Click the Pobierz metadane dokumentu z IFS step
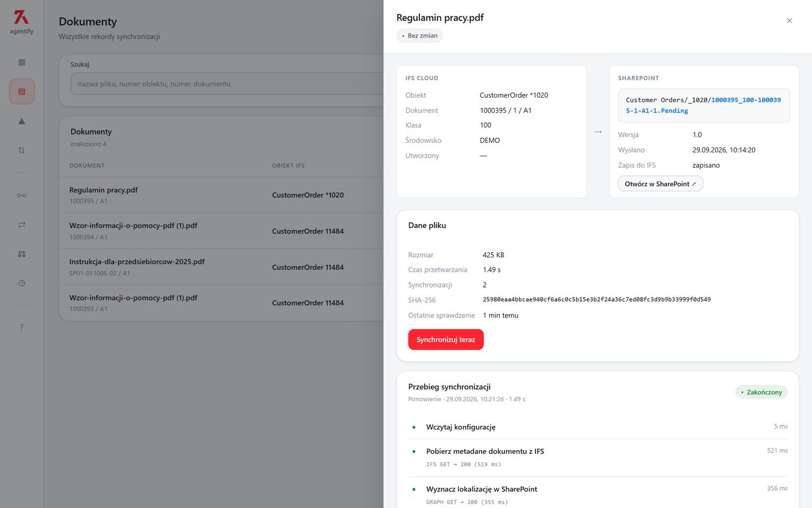This screenshot has width=812, height=508. (598, 457)
